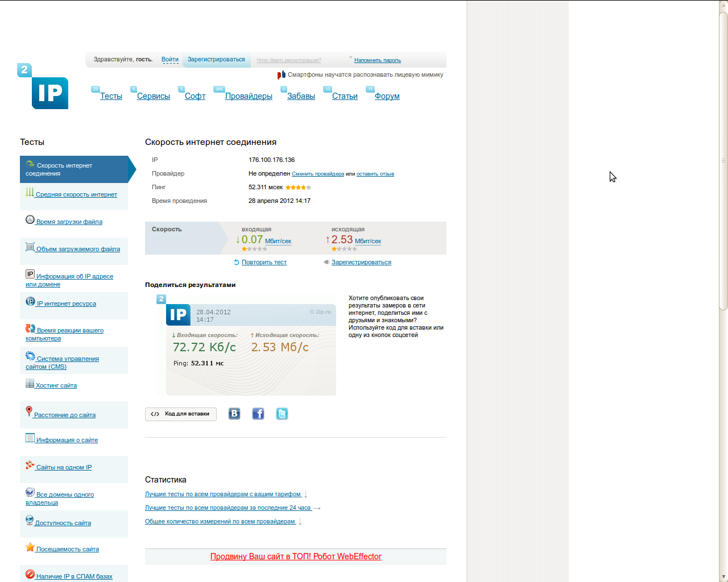Open Объем загружаемого файла test
This screenshot has height=582, width=728.
[78, 249]
